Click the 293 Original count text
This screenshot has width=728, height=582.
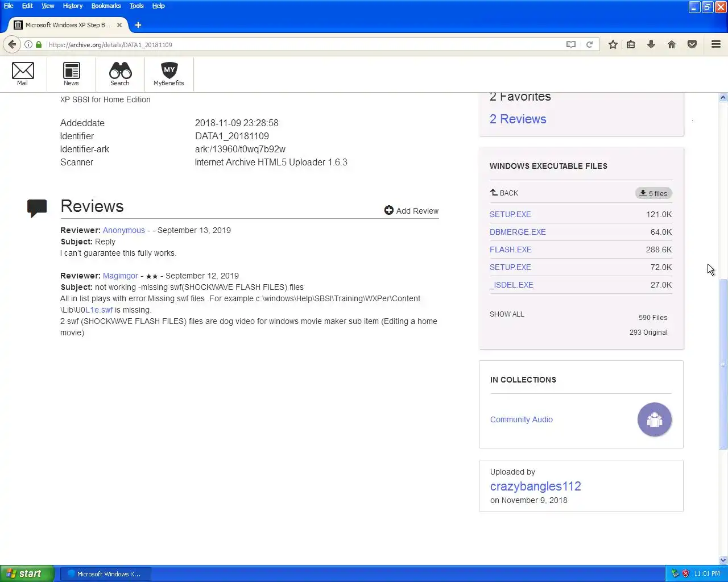[x=648, y=332]
